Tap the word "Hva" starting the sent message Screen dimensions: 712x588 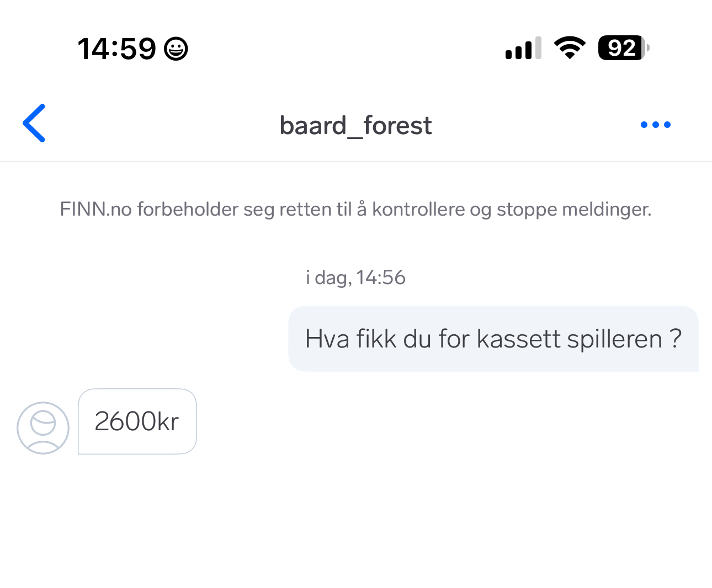pyautogui.click(x=327, y=339)
